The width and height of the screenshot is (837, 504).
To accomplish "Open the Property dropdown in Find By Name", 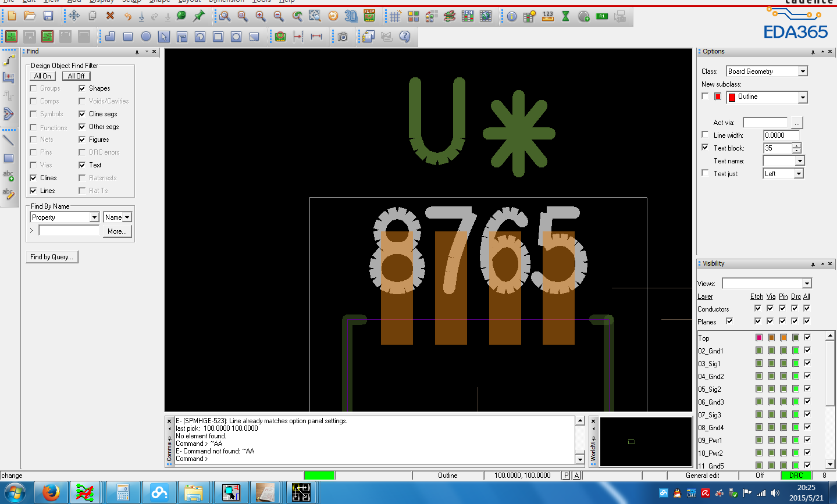I will pos(94,217).
